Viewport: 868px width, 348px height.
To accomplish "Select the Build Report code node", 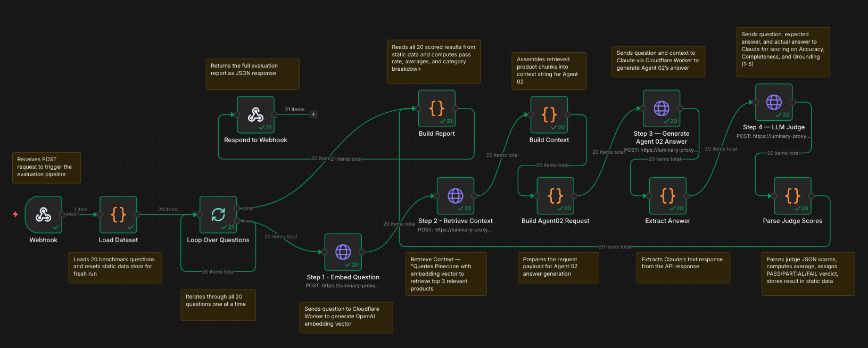I will pyautogui.click(x=437, y=108).
